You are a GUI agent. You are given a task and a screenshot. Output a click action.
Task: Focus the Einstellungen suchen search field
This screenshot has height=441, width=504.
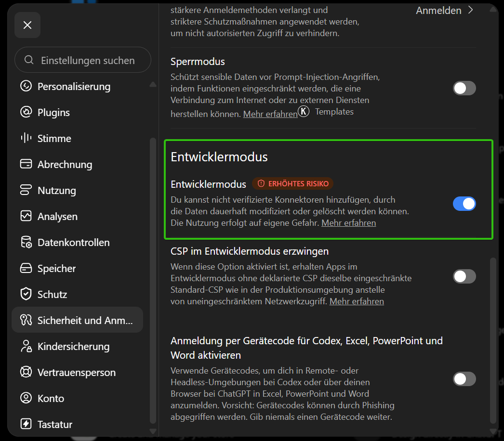[x=82, y=60]
